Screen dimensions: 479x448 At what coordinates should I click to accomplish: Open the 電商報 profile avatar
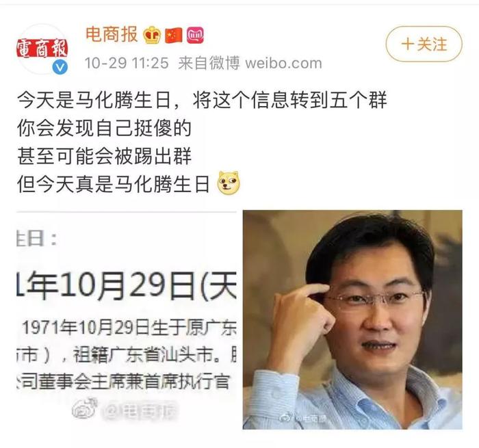point(42,49)
